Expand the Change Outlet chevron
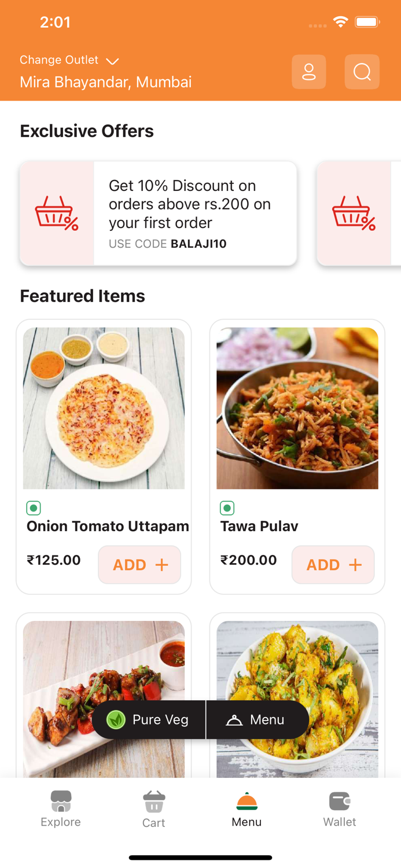 point(112,61)
